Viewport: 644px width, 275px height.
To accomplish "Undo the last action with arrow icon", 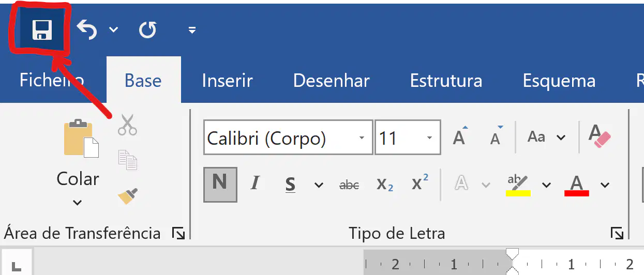I will [x=87, y=29].
